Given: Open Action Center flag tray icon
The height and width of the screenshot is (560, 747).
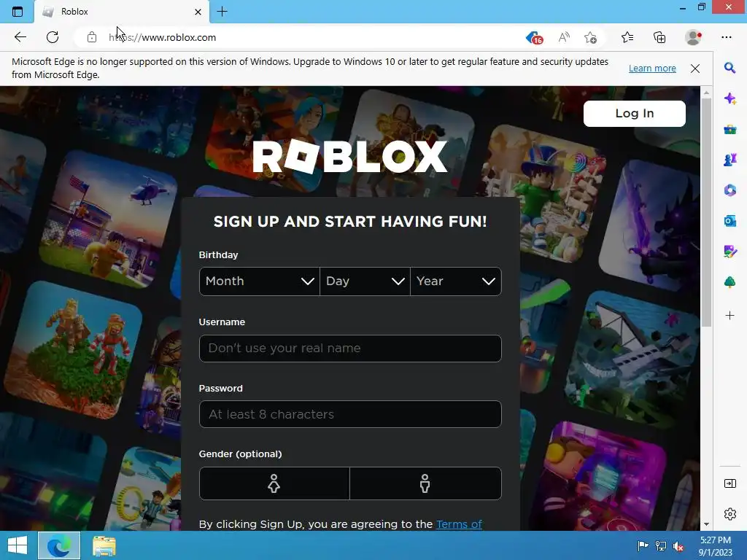Looking at the screenshot, I should [643, 546].
